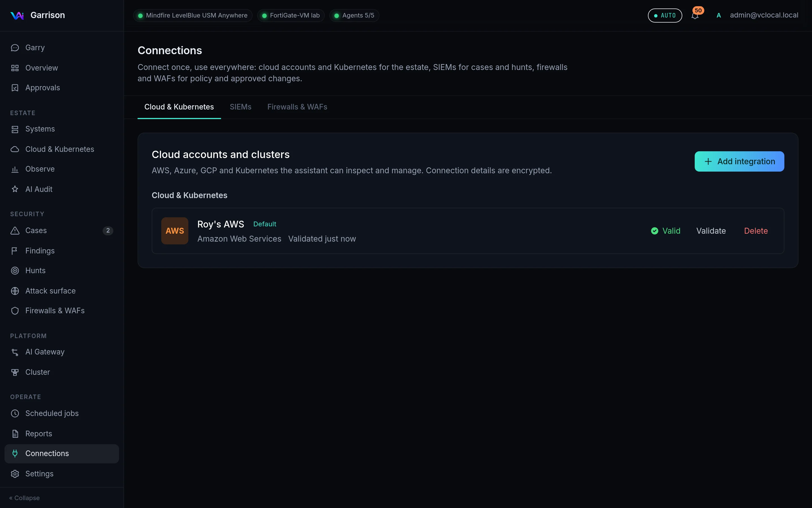812x508 pixels.
Task: Click the FortiGate-VM lab status chip
Action: [x=291, y=16]
